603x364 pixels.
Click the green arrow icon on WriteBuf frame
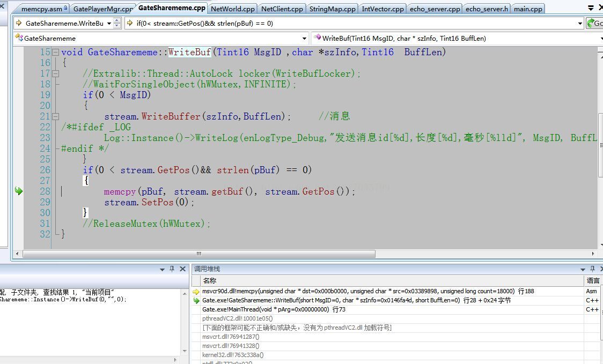pyautogui.click(x=196, y=301)
